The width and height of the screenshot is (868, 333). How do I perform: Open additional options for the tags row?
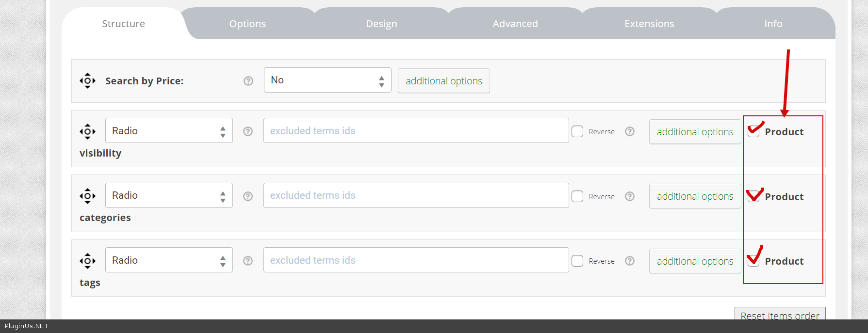[695, 261]
